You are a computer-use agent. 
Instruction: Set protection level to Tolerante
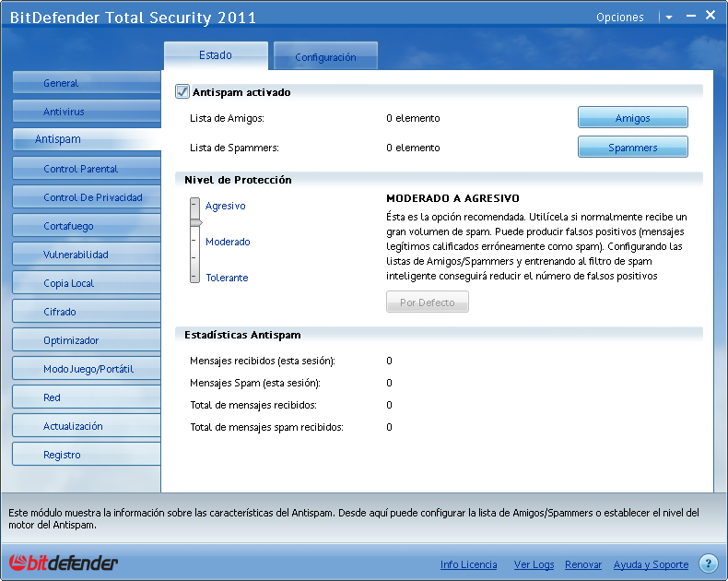226,278
